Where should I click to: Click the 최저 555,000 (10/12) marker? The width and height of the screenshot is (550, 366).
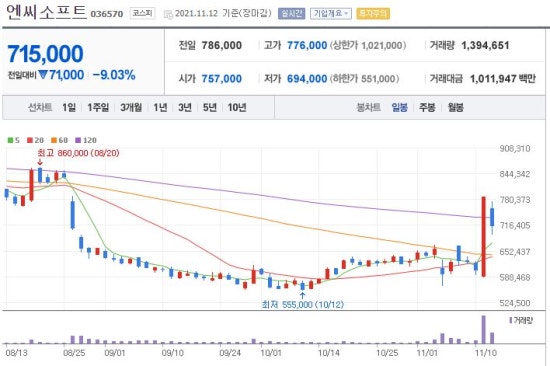(x=302, y=304)
